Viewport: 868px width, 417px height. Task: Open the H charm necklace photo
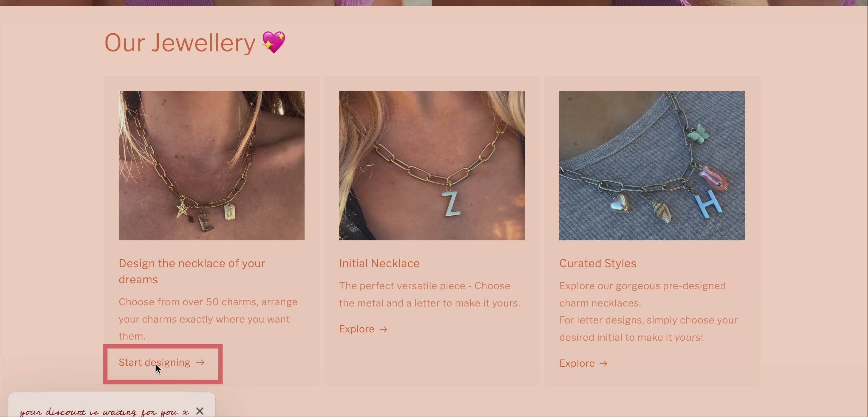tap(652, 166)
